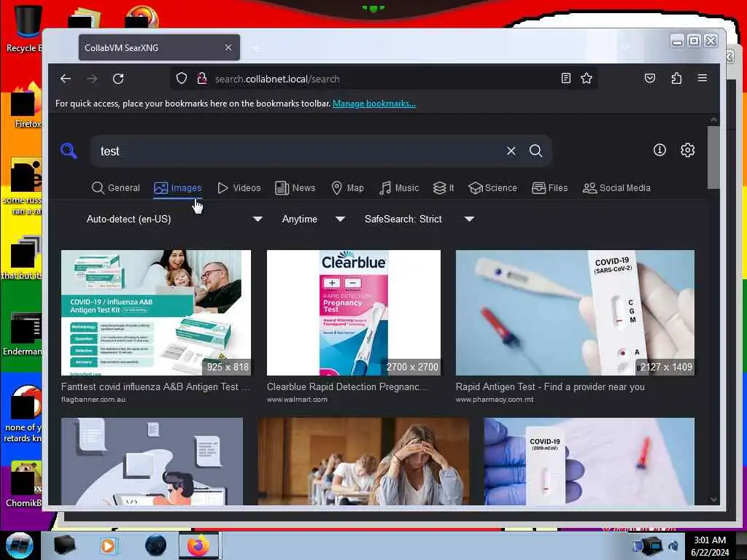Switch to the Social Media tab

click(616, 188)
